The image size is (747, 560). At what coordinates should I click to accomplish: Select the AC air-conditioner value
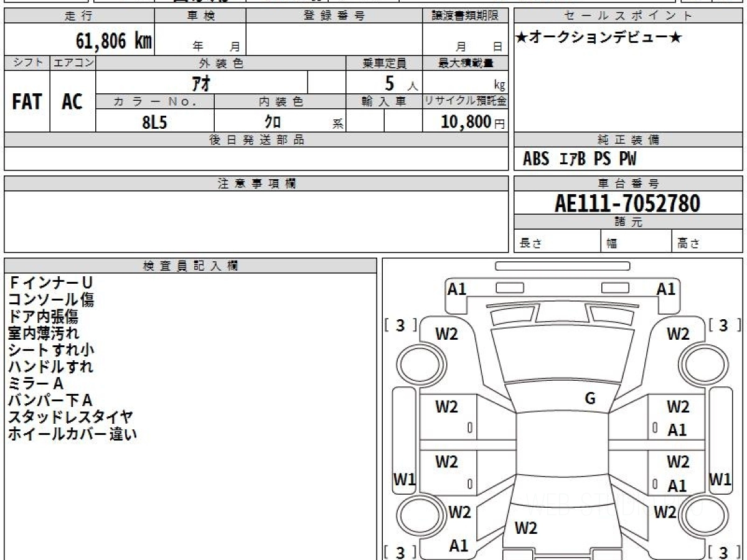pos(72,102)
